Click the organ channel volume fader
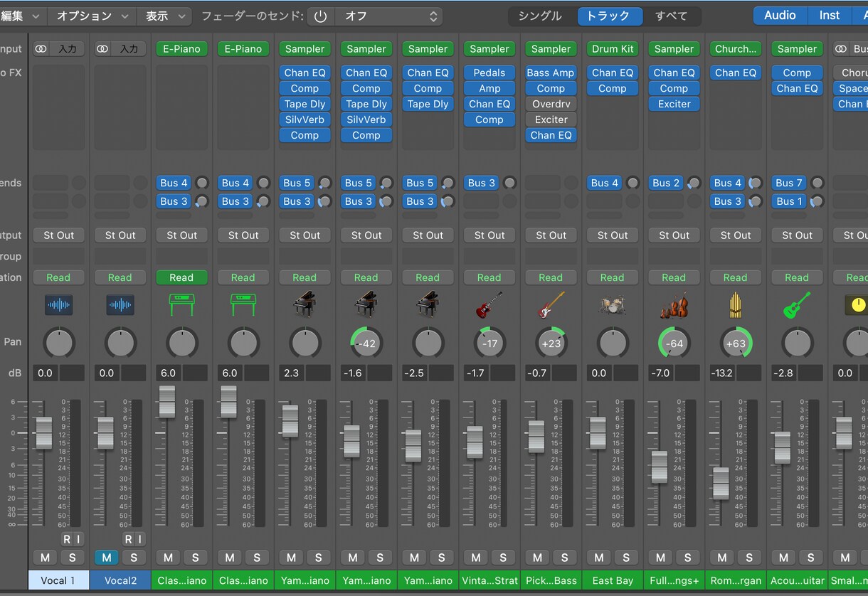Screen dimensions: 868x596 coord(721,484)
